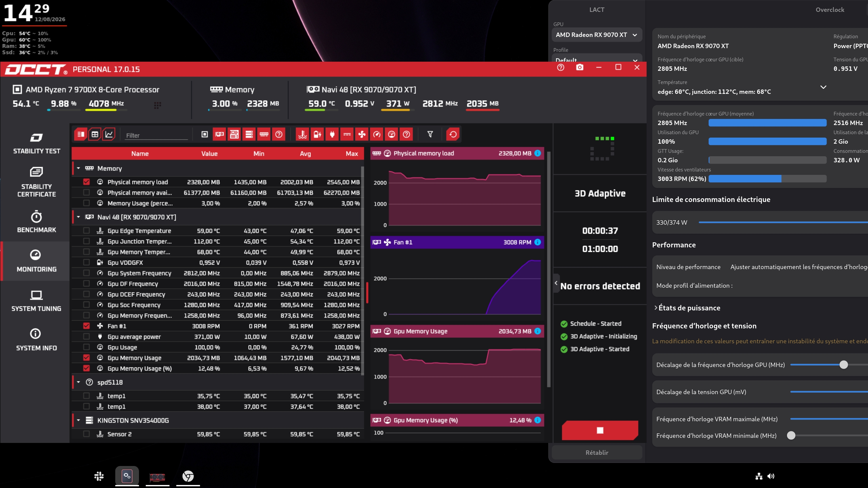Check the Physical memory available checkbox
868x488 pixels.
(x=86, y=192)
